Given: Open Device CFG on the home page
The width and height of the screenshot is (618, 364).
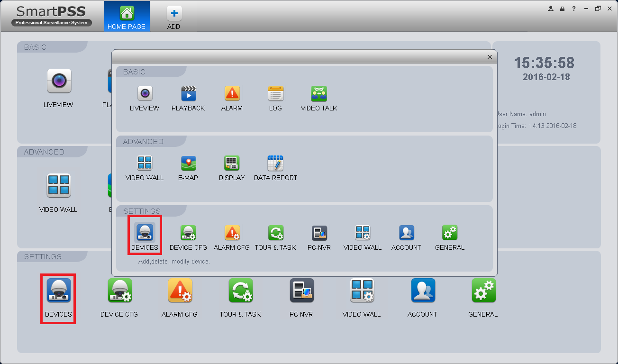Looking at the screenshot, I should tap(119, 290).
